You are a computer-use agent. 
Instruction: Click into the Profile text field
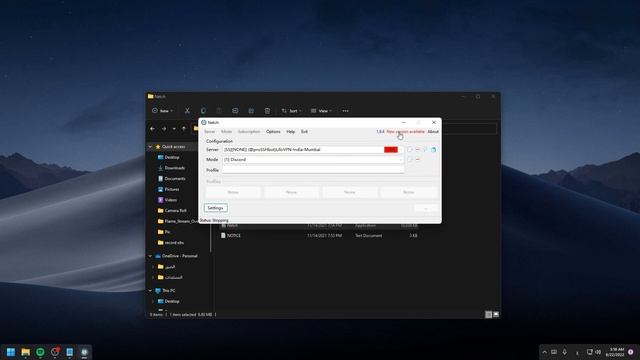313,170
